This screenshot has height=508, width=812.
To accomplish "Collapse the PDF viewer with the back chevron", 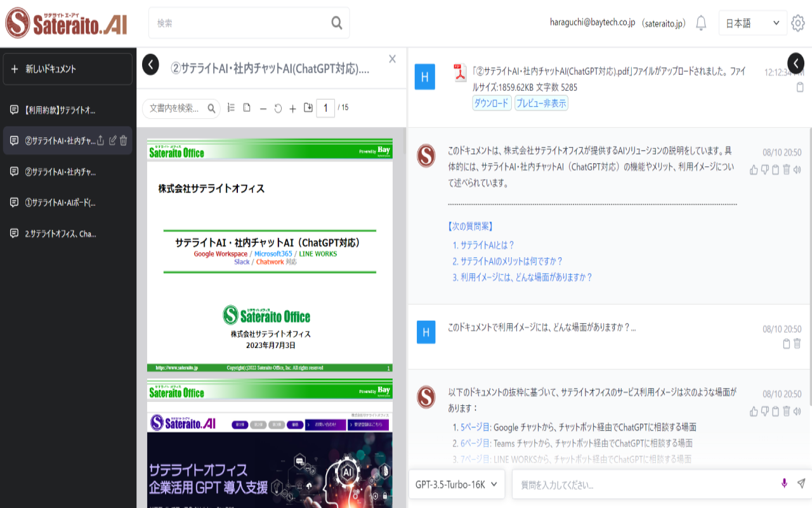I will (150, 64).
